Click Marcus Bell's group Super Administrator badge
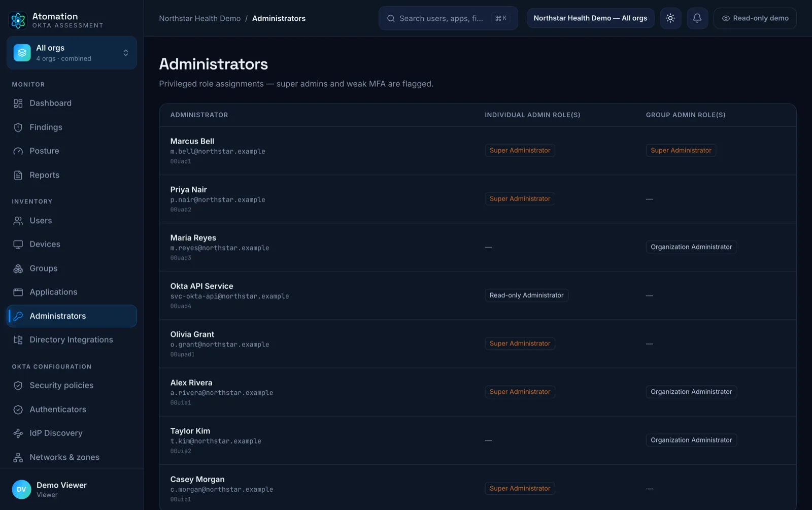The height and width of the screenshot is (510, 812). click(x=681, y=151)
